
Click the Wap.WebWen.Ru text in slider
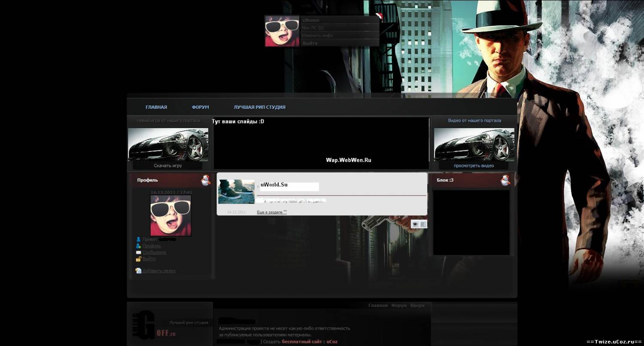click(349, 160)
